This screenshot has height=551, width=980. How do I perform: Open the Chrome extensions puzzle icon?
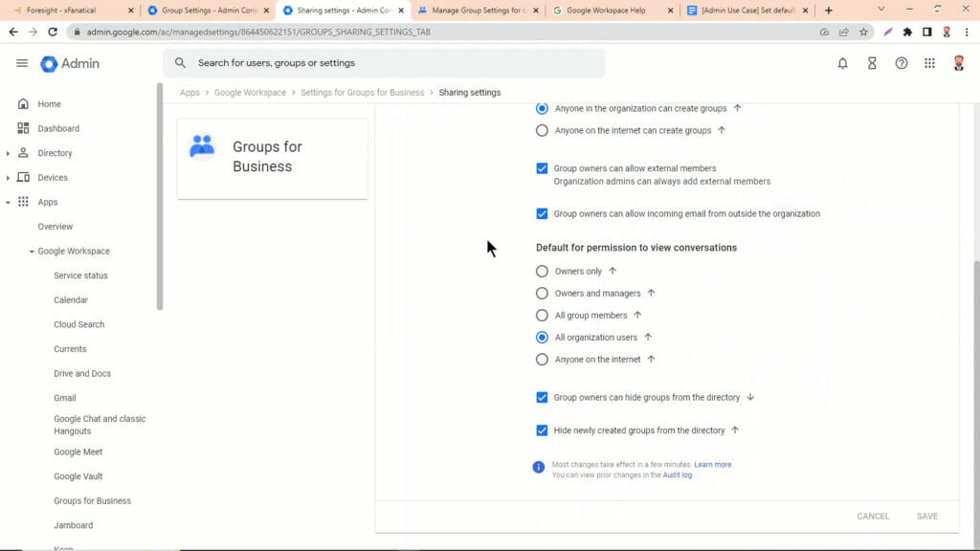pos(907,32)
